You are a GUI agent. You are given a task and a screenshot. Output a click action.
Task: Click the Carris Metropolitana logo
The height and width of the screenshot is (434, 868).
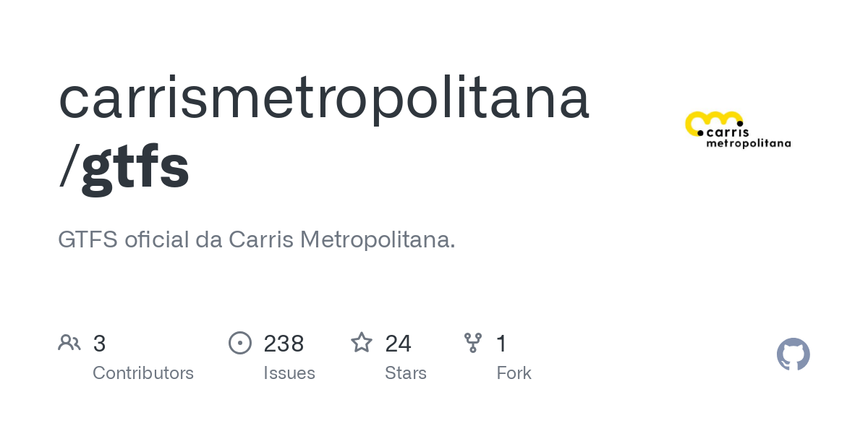click(x=738, y=129)
